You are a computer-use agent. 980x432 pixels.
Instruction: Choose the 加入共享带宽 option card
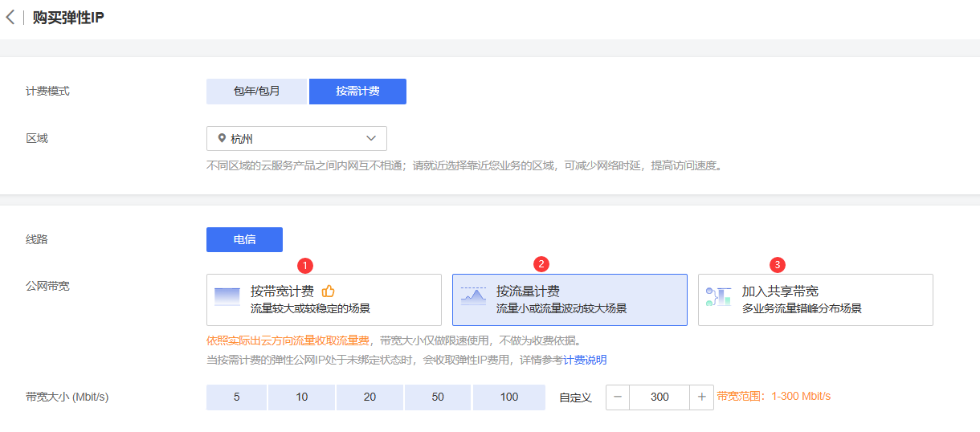coord(815,300)
